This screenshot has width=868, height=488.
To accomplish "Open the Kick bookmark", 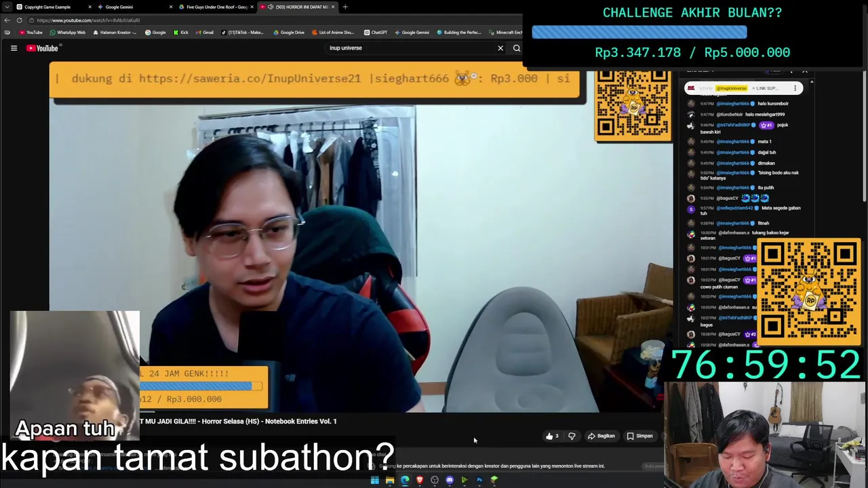I will point(181,33).
